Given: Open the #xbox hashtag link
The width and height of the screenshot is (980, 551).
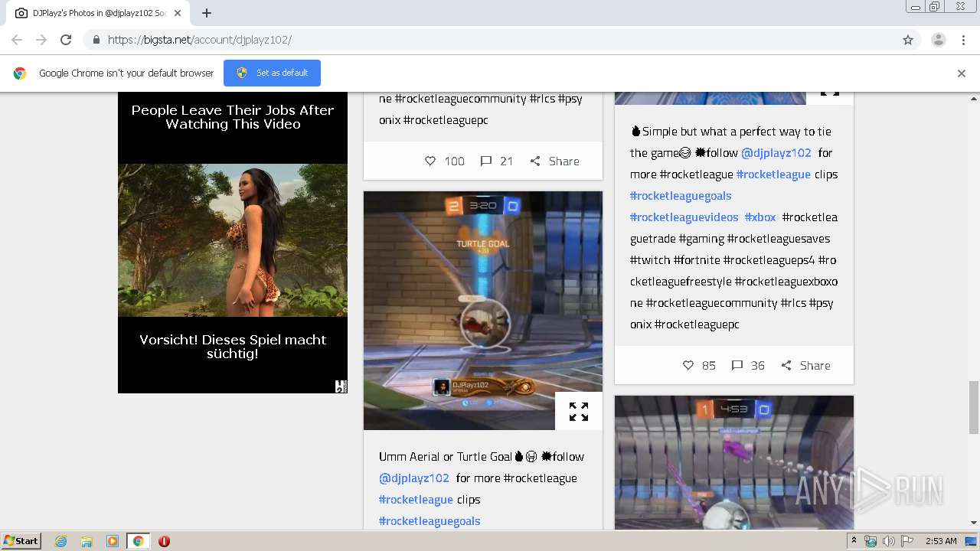Looking at the screenshot, I should tap(760, 217).
